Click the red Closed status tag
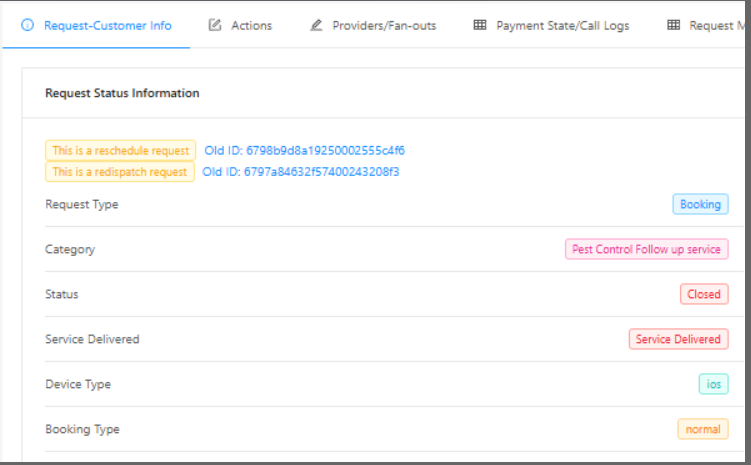751x465 pixels. [x=703, y=294]
